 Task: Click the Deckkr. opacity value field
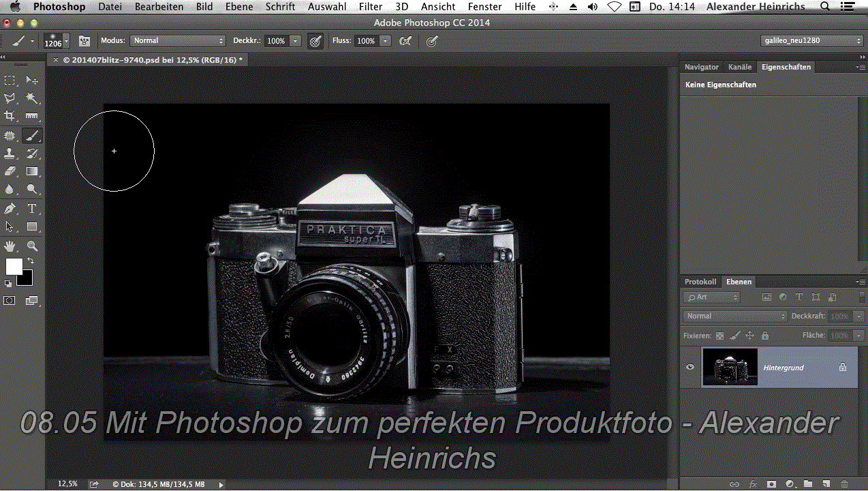[276, 41]
